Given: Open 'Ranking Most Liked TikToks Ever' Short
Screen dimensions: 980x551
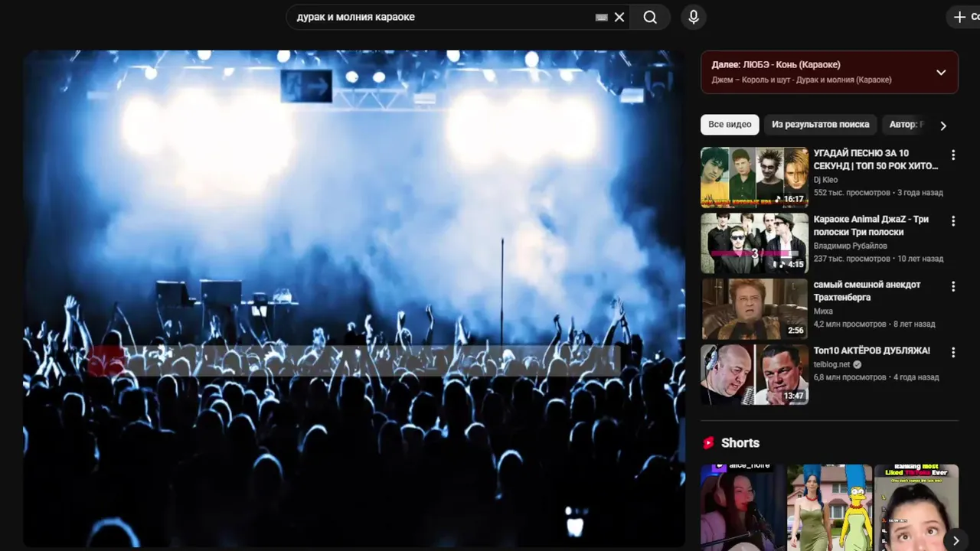Looking at the screenshot, I should pyautogui.click(x=916, y=507).
